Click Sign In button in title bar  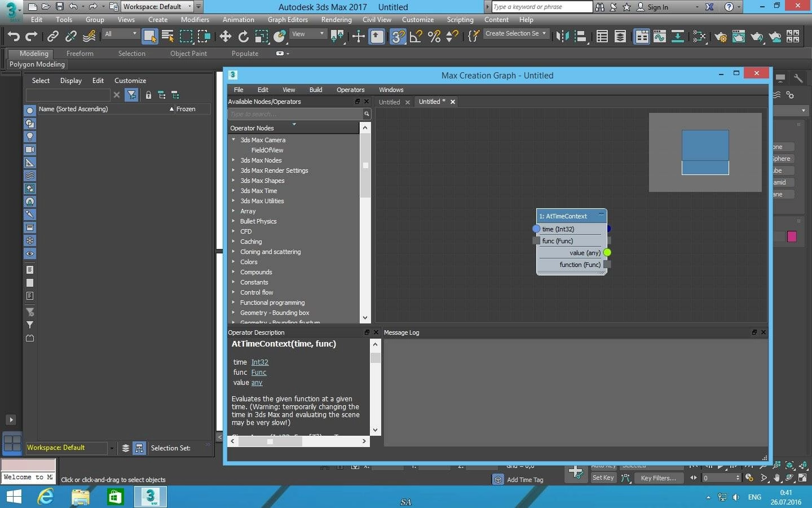[x=652, y=7]
